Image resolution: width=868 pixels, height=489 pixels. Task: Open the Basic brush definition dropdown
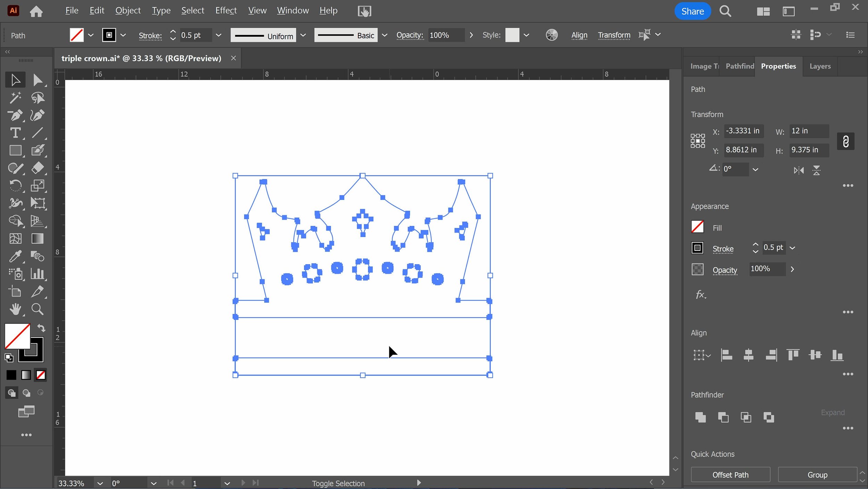point(384,35)
